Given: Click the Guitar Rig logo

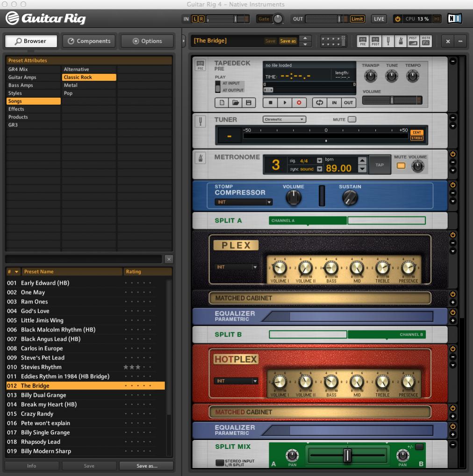Looking at the screenshot, I should tap(45, 18).
